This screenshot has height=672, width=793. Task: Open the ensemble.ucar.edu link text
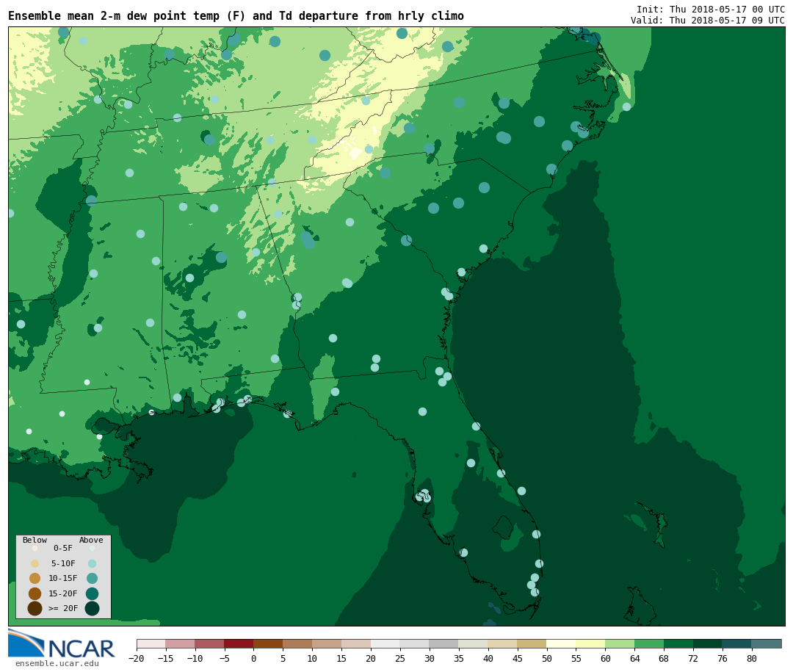click(57, 663)
